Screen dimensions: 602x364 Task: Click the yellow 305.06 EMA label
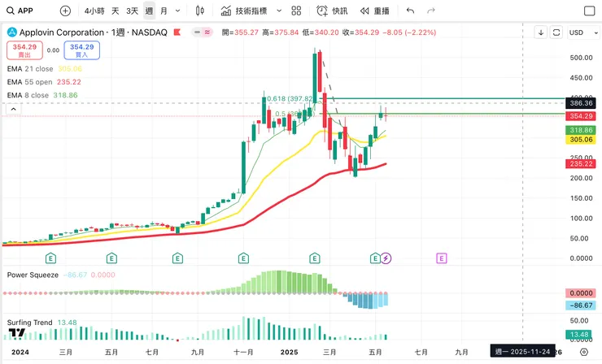pyautogui.click(x=581, y=140)
